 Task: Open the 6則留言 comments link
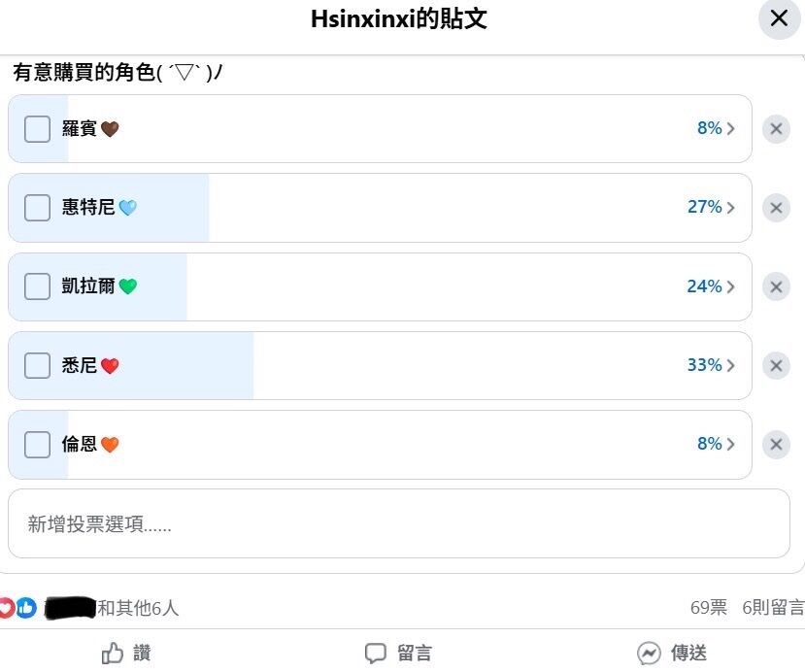773,608
